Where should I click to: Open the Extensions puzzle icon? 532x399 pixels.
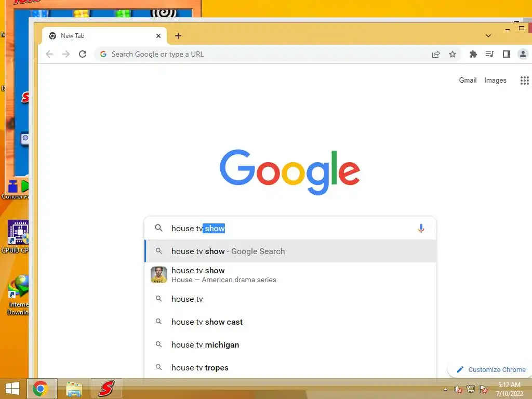[473, 54]
